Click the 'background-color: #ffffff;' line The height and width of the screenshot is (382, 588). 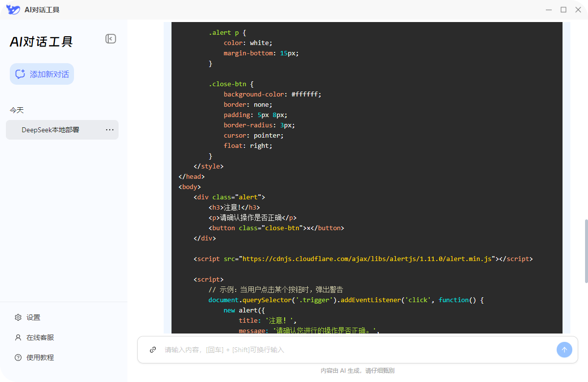(x=272, y=94)
